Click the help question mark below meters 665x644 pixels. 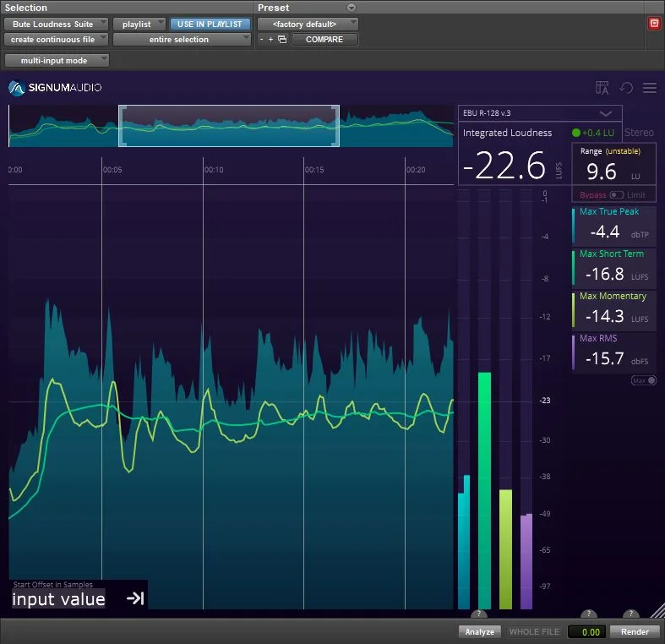click(x=479, y=614)
